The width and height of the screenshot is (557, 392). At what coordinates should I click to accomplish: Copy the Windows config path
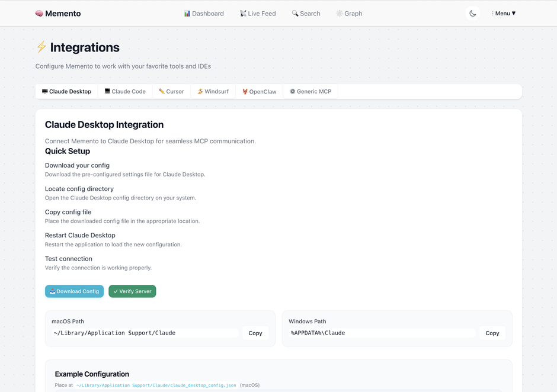coord(492,333)
